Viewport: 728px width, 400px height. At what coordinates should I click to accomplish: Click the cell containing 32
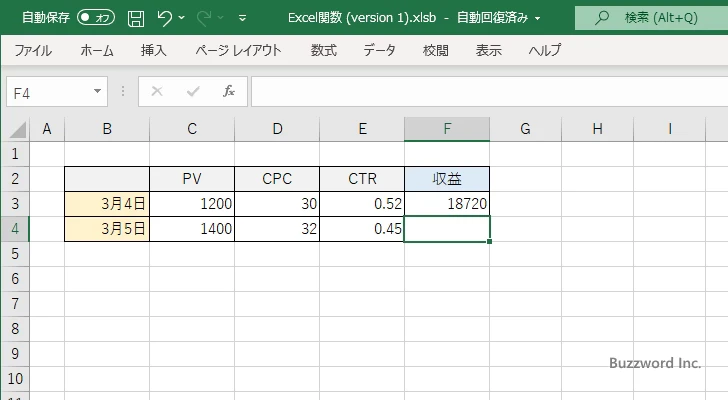coord(277,229)
